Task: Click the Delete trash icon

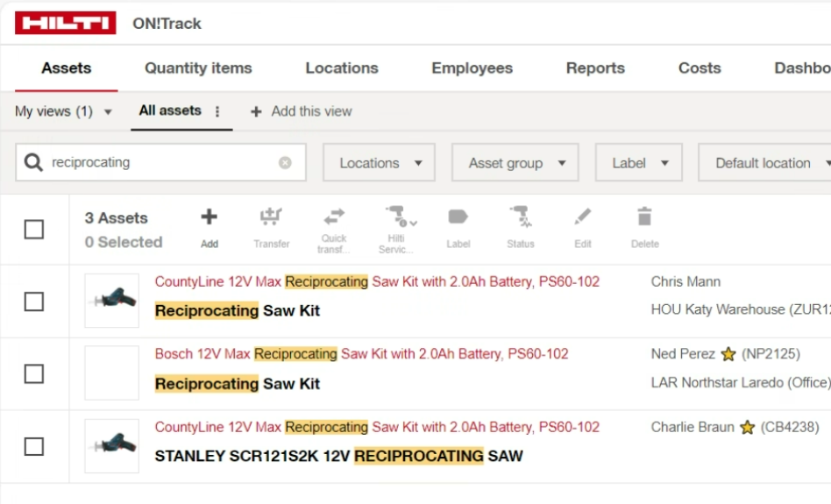Action: (x=644, y=217)
